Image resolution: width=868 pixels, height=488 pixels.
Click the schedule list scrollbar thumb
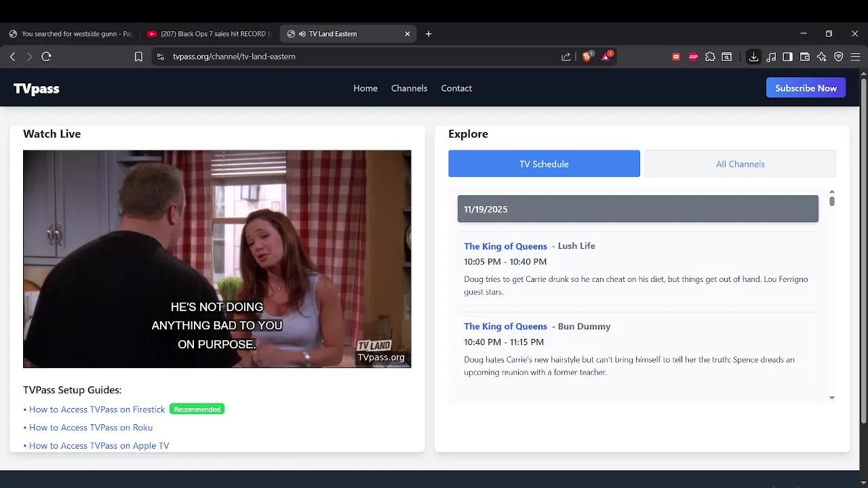point(832,201)
